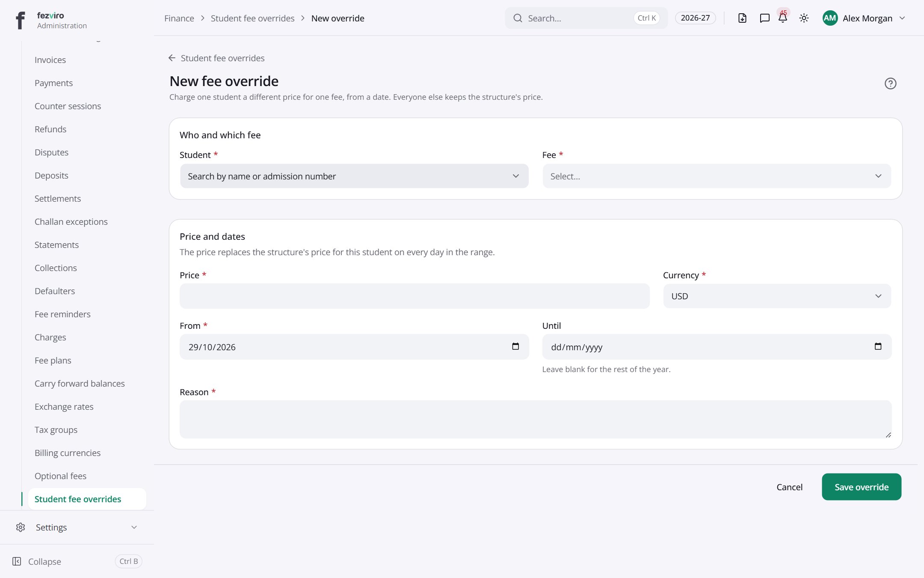This screenshot has height=578, width=924.
Task: Open Refunds in sidebar
Action: (x=50, y=129)
